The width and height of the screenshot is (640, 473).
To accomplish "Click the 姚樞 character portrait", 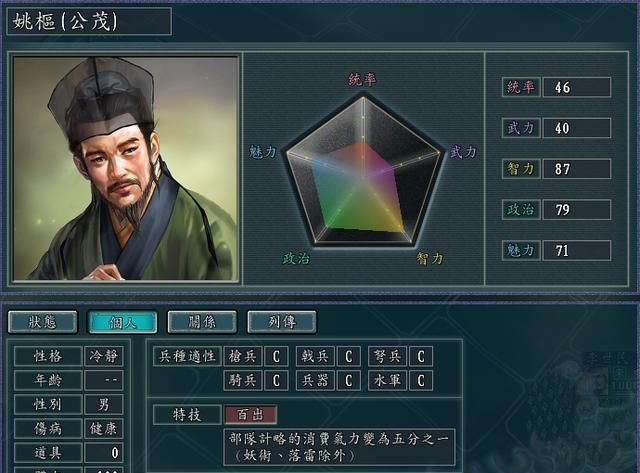I will click(125, 168).
